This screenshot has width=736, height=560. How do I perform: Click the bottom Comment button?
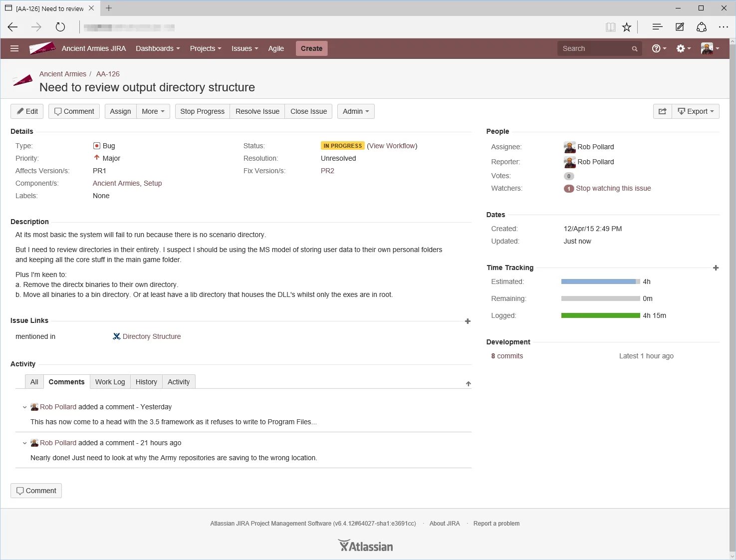point(36,491)
